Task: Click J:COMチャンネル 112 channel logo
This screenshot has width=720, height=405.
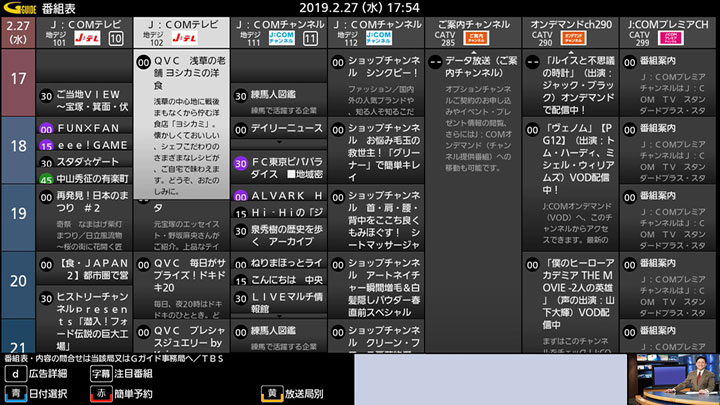Action: pyautogui.click(x=379, y=38)
